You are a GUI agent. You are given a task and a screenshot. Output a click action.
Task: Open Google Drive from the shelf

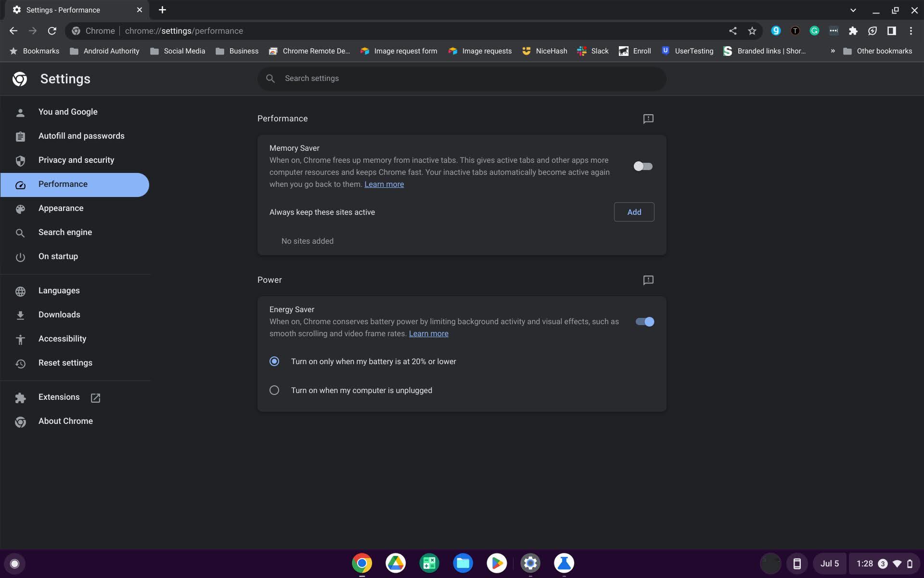point(396,563)
